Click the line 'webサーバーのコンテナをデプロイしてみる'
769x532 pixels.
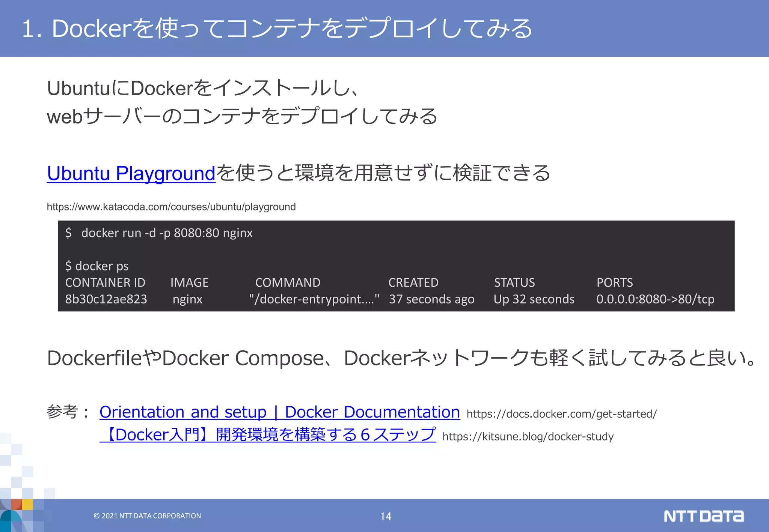coord(242,116)
